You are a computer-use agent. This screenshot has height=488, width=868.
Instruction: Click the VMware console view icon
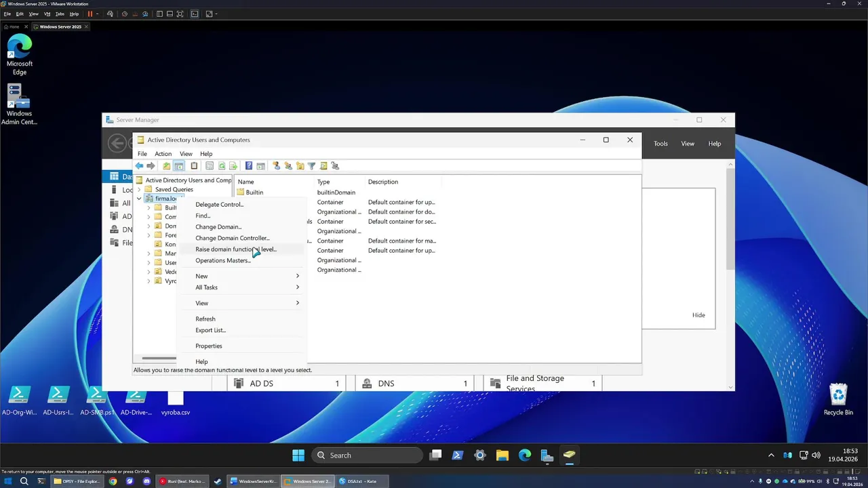click(x=195, y=14)
